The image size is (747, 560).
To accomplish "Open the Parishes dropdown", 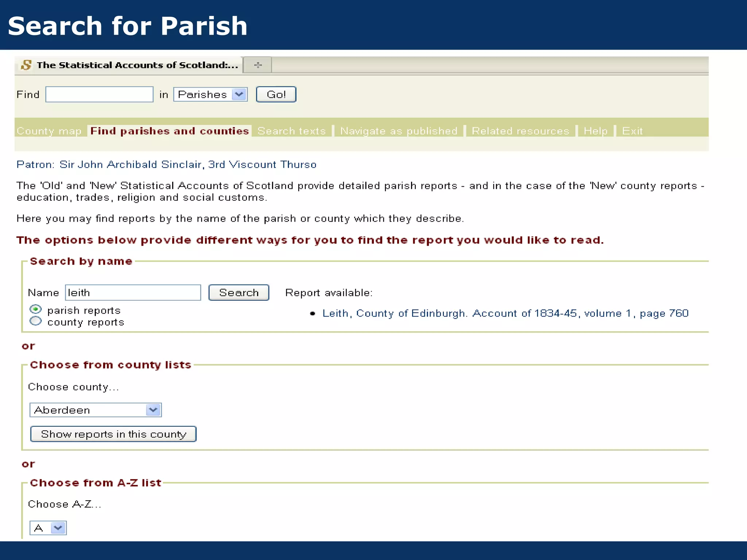I will [210, 94].
